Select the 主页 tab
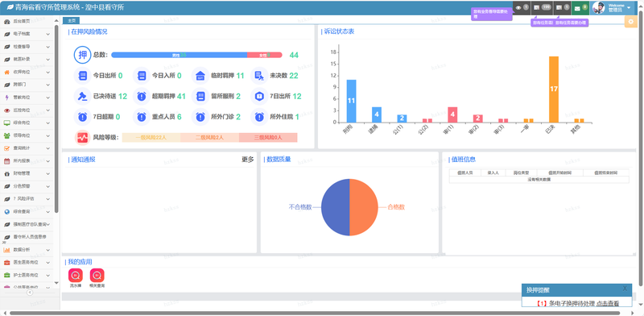 [x=71, y=21]
